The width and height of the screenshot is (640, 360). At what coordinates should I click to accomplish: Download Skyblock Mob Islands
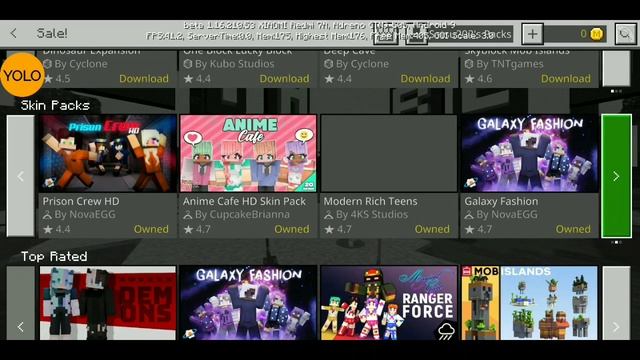click(566, 78)
